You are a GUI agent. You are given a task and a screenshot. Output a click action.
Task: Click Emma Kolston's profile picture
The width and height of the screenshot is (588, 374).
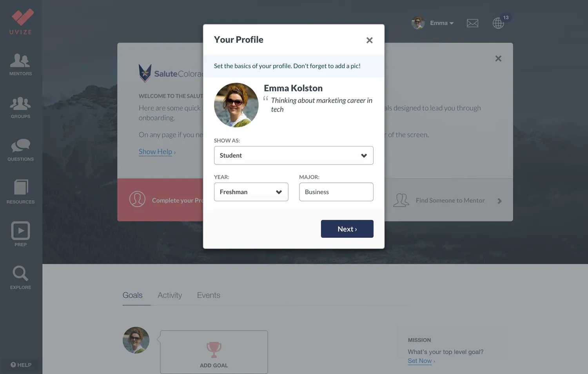pos(236,105)
